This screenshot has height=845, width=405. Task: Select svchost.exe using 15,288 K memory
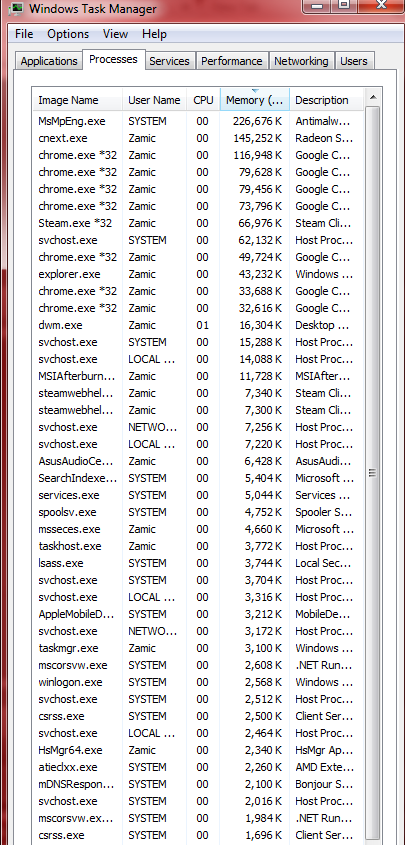pos(198,342)
